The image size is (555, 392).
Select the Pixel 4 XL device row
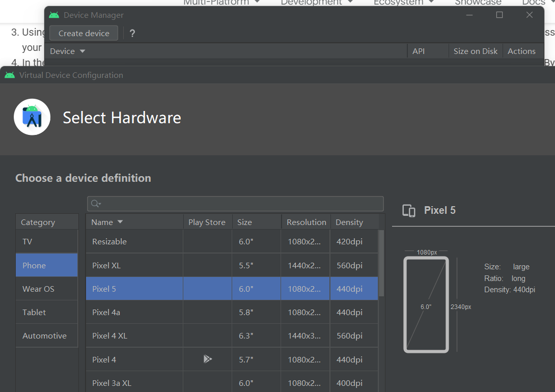pyautogui.click(x=232, y=335)
